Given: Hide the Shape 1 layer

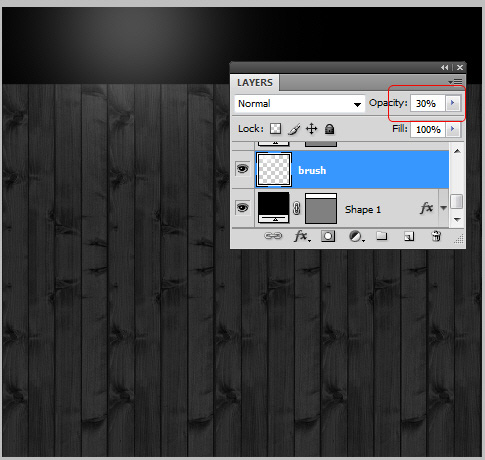Looking at the screenshot, I should click(242, 208).
